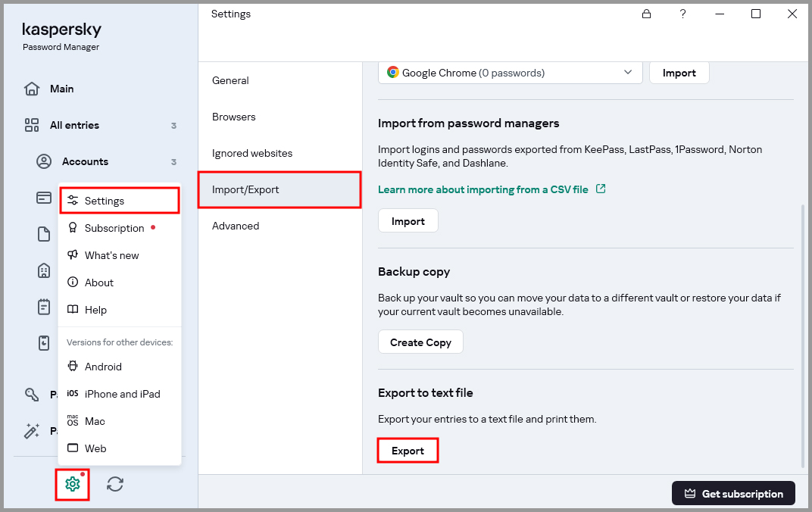
Task: Click the Subscription ribbon icon
Action: pos(73,228)
